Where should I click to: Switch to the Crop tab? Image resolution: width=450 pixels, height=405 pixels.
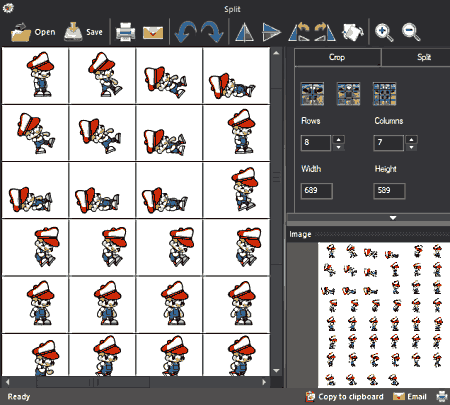(x=337, y=57)
